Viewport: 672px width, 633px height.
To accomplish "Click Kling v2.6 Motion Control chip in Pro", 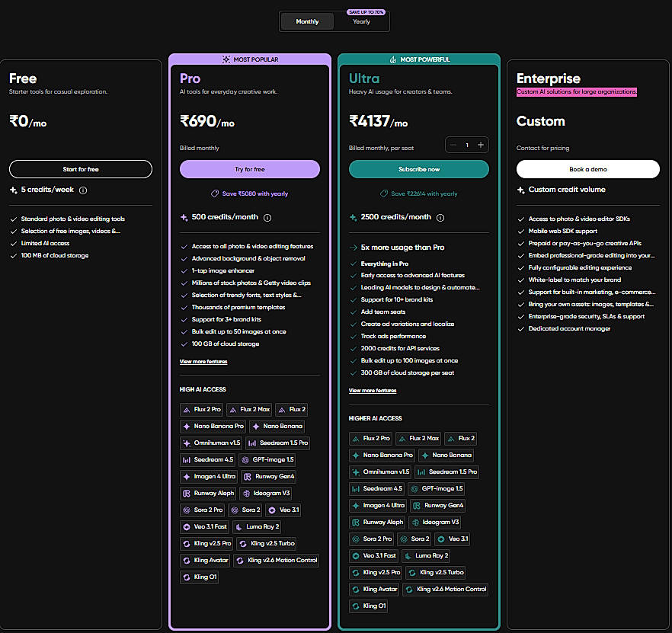I will click(277, 560).
